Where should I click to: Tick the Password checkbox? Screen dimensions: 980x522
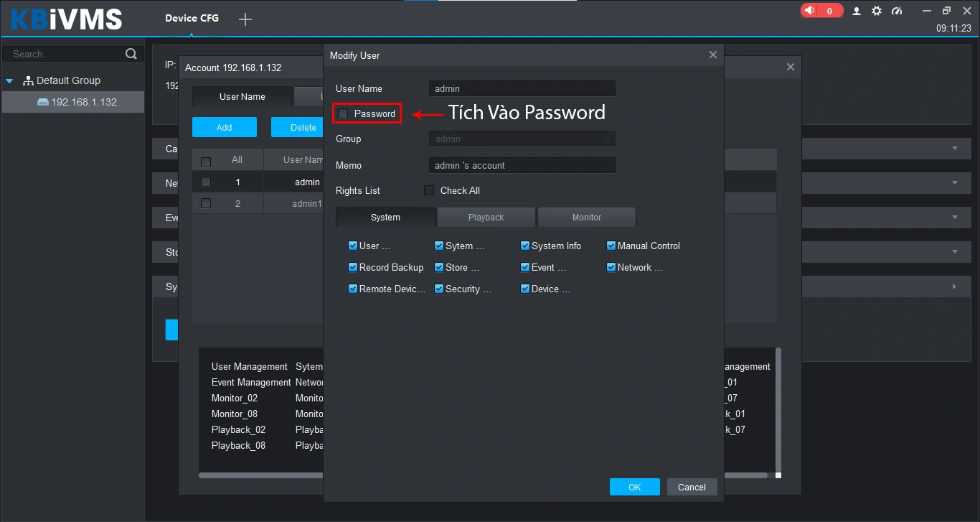342,113
